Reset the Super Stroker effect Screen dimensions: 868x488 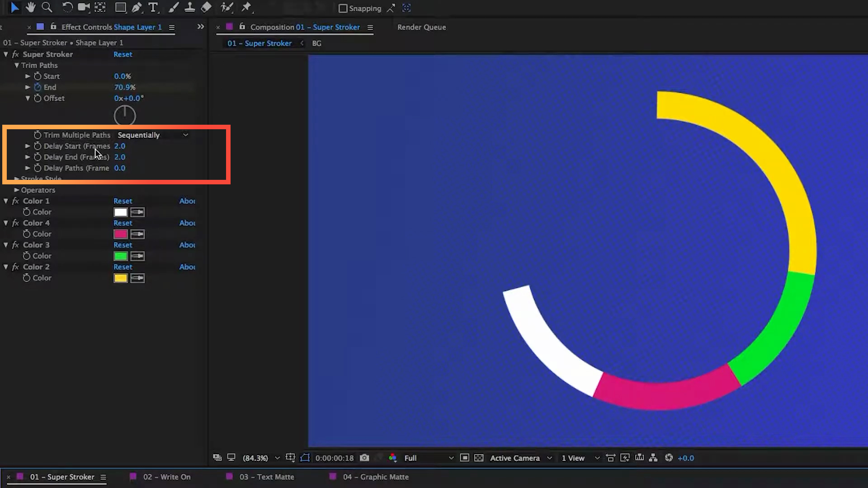click(123, 54)
